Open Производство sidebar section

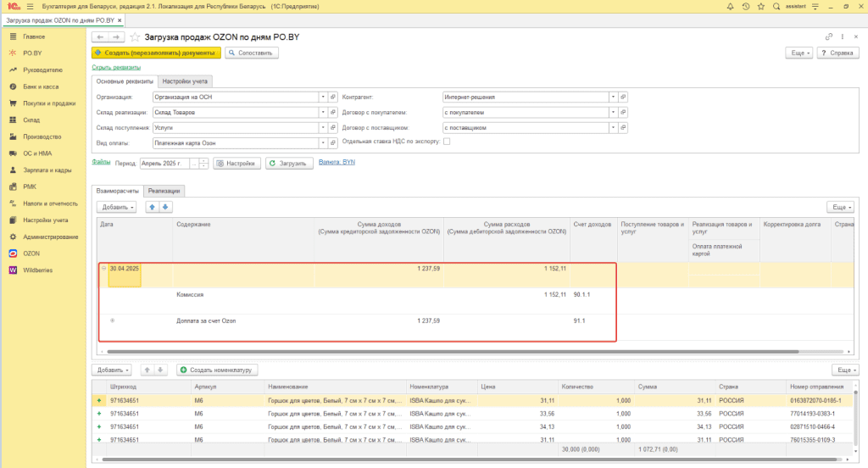[x=42, y=136]
